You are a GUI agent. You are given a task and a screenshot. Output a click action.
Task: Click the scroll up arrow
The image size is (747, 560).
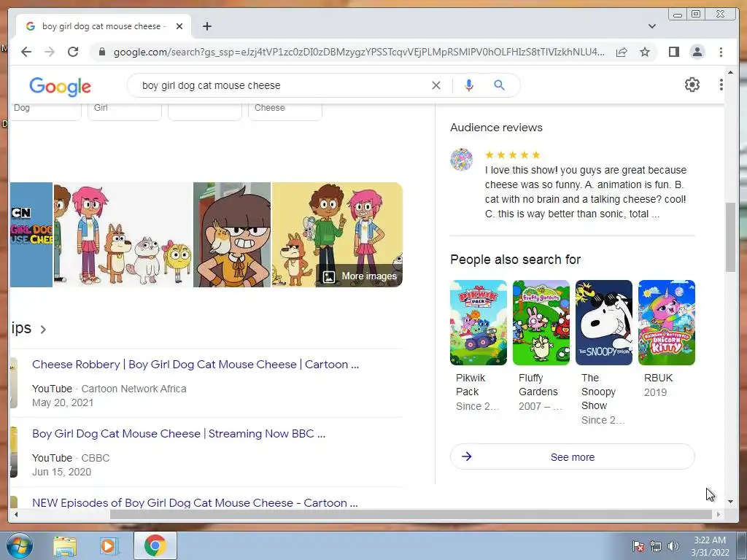pyautogui.click(x=730, y=73)
